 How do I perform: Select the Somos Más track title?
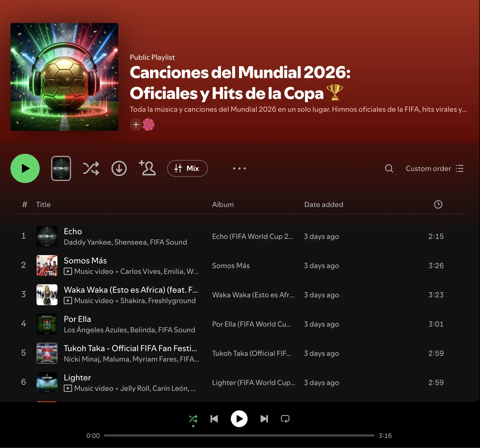point(85,261)
